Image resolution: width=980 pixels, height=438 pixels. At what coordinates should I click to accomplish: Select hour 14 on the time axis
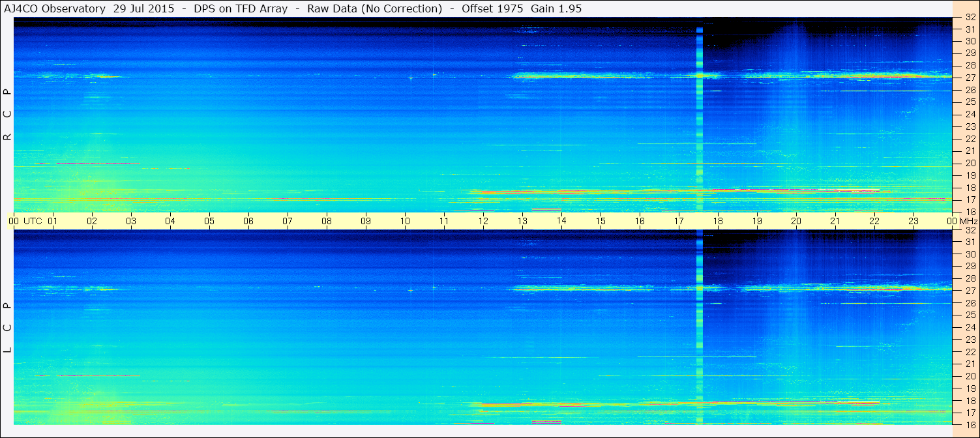point(561,221)
